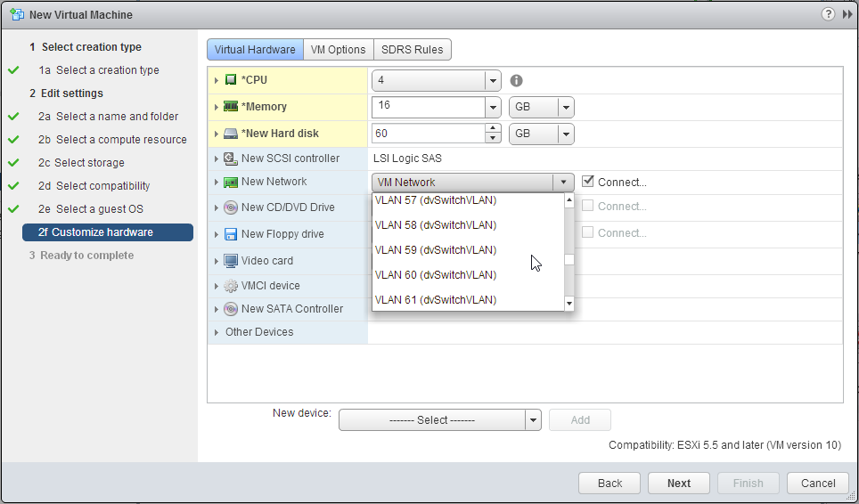This screenshot has width=859, height=504.
Task: Click the Video card monitor icon
Action: point(231,261)
